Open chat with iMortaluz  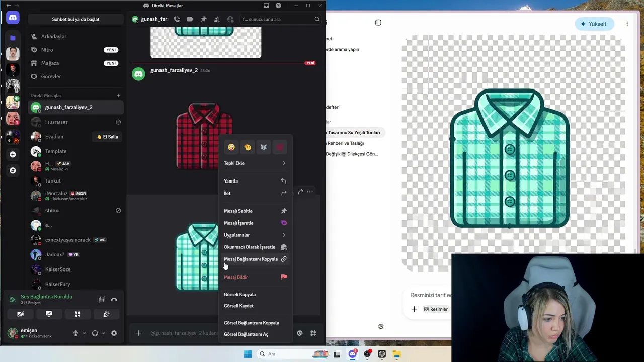pos(75,196)
